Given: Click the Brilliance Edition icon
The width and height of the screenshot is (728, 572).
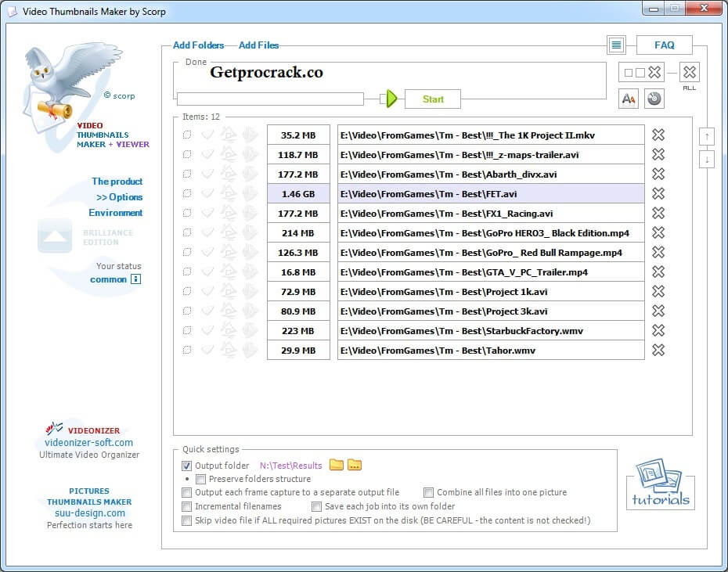Looking at the screenshot, I should pyautogui.click(x=55, y=236).
